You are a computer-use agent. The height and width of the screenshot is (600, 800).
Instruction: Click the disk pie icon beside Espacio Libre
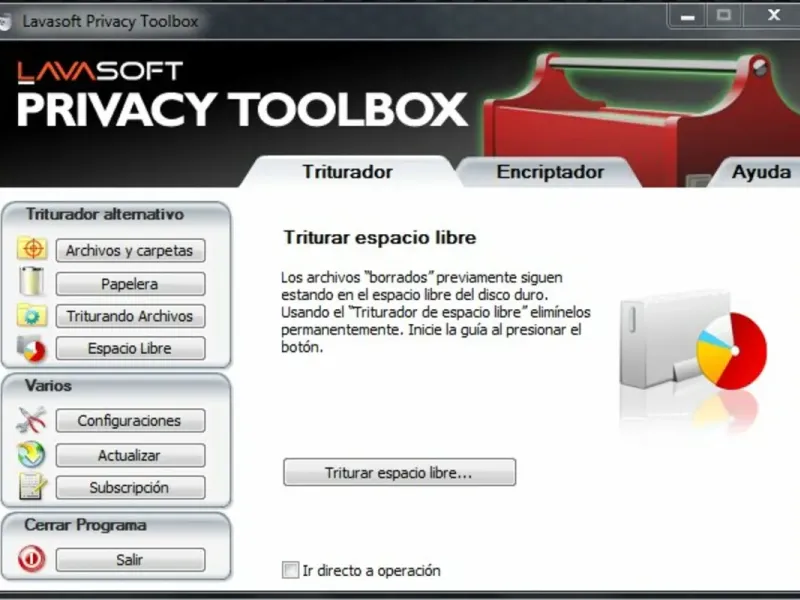[32, 348]
